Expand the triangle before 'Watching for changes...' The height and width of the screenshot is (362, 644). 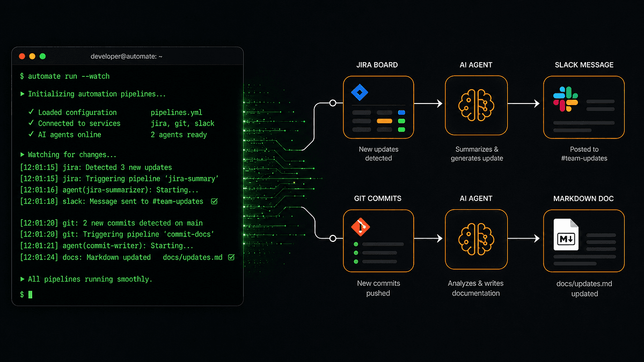click(22, 154)
